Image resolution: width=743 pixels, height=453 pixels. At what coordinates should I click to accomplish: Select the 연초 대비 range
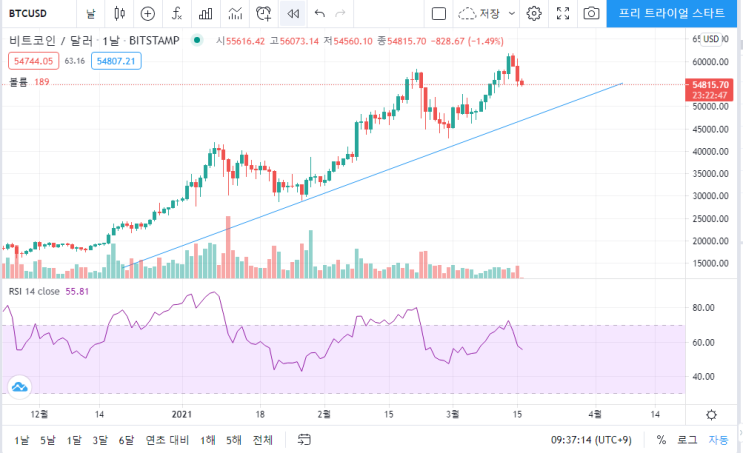click(x=167, y=440)
